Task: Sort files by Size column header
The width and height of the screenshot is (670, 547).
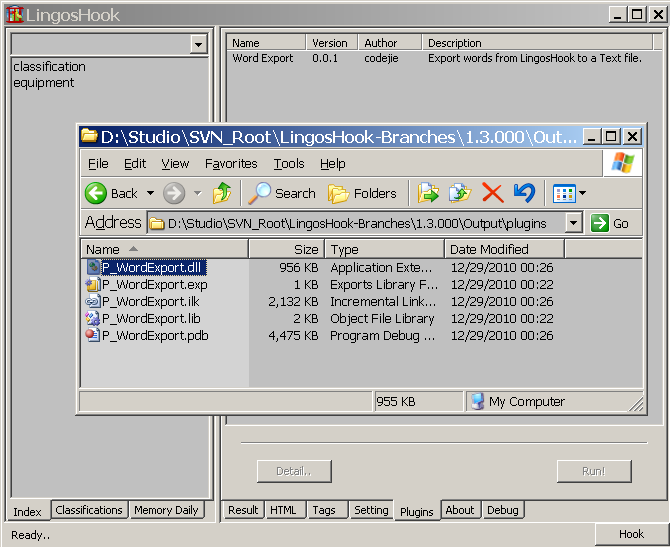Action: [287, 249]
